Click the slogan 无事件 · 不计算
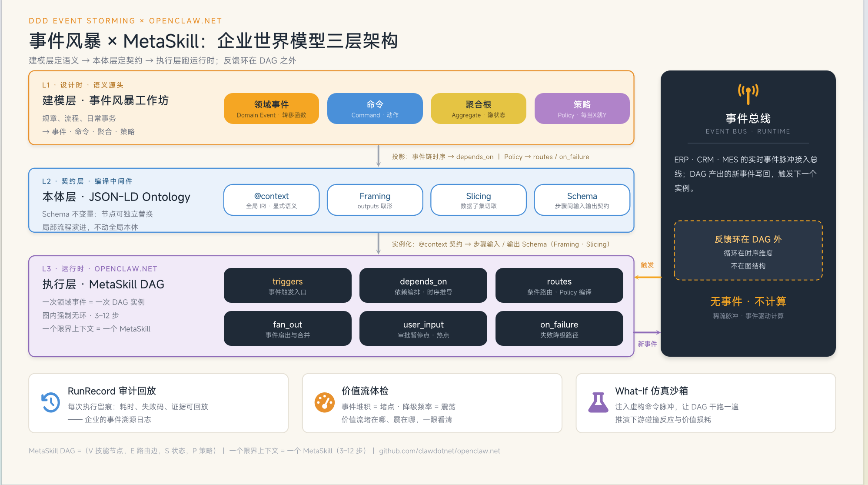The image size is (868, 485). (x=748, y=301)
